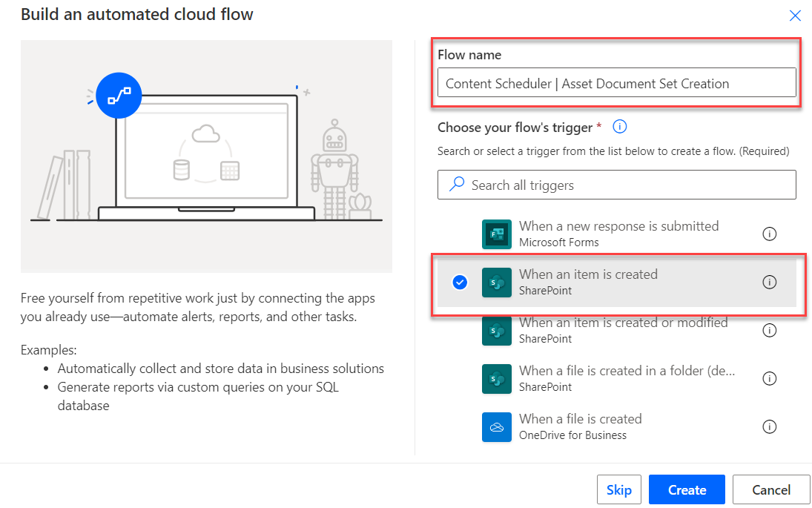The height and width of the screenshot is (508, 812).
Task: Click the SharePoint icon on 'When an item is created or modified'
Action: coord(497,330)
